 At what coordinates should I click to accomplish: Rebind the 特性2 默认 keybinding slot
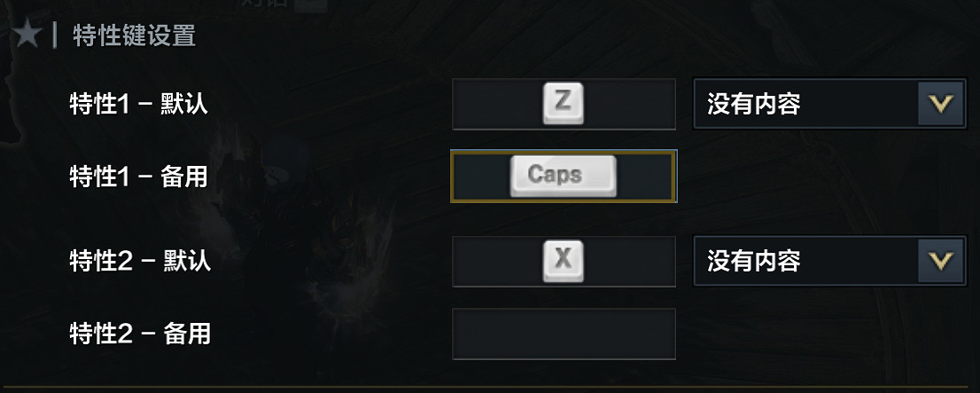click(496, 262)
